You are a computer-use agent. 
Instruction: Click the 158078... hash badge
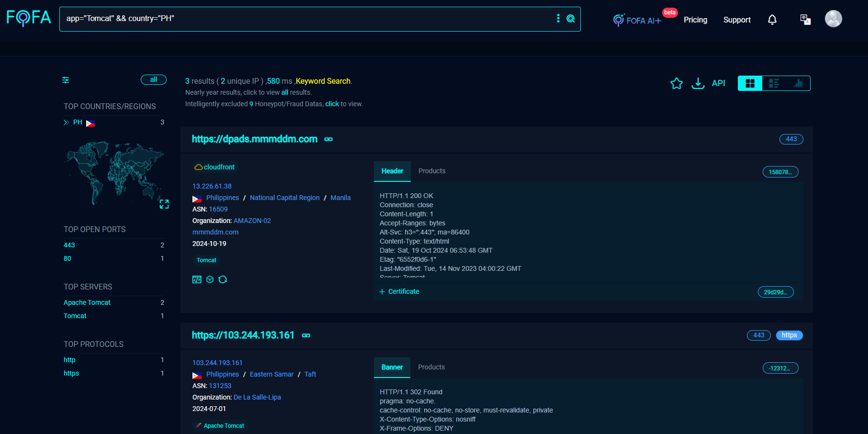click(x=780, y=172)
